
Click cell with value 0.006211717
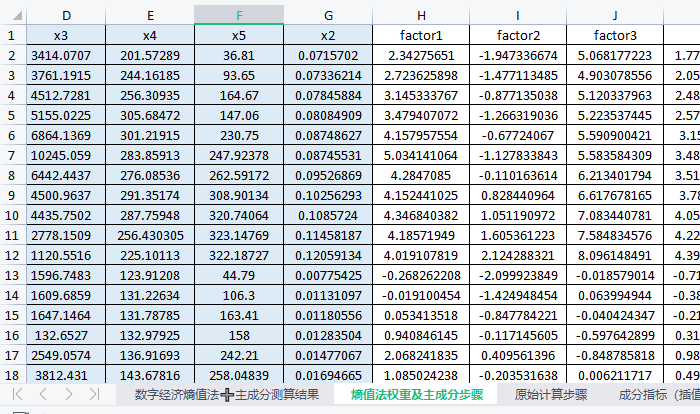pyautogui.click(x=615, y=375)
